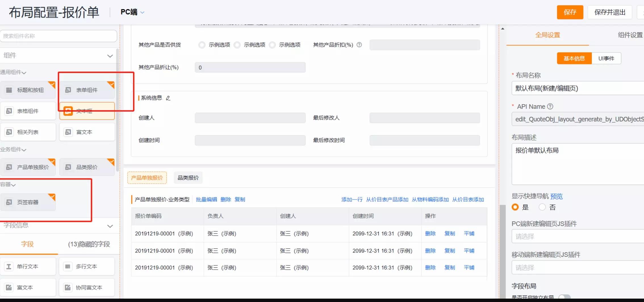Toggle the 是否开启独立布局 switch
This screenshot has width=644, height=302.
564,297
